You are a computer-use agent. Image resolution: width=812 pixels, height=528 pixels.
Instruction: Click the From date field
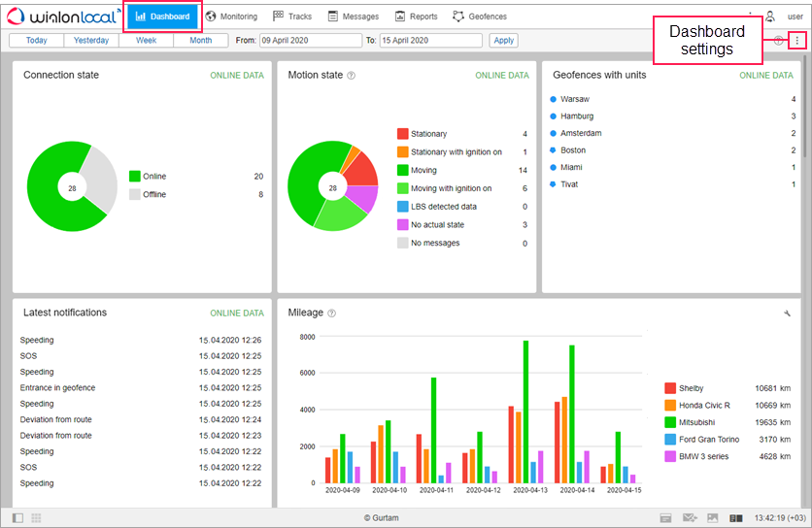tap(309, 41)
